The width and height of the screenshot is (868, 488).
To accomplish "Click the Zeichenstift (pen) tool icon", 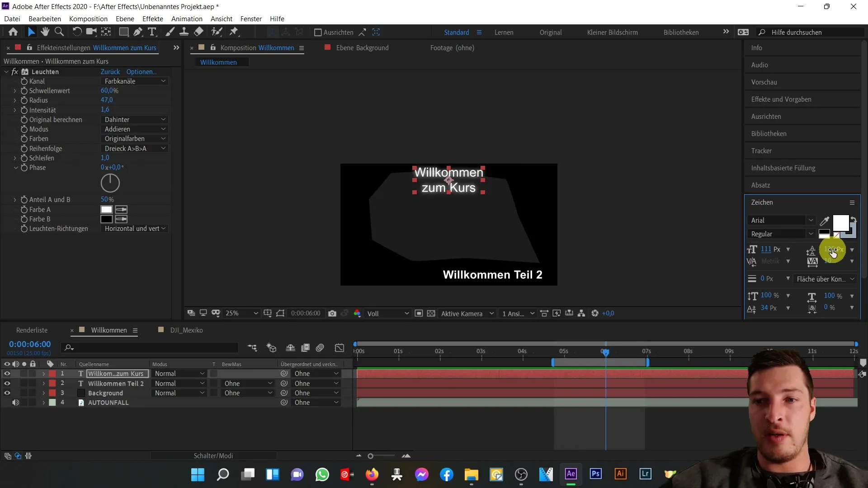I will [136, 32].
